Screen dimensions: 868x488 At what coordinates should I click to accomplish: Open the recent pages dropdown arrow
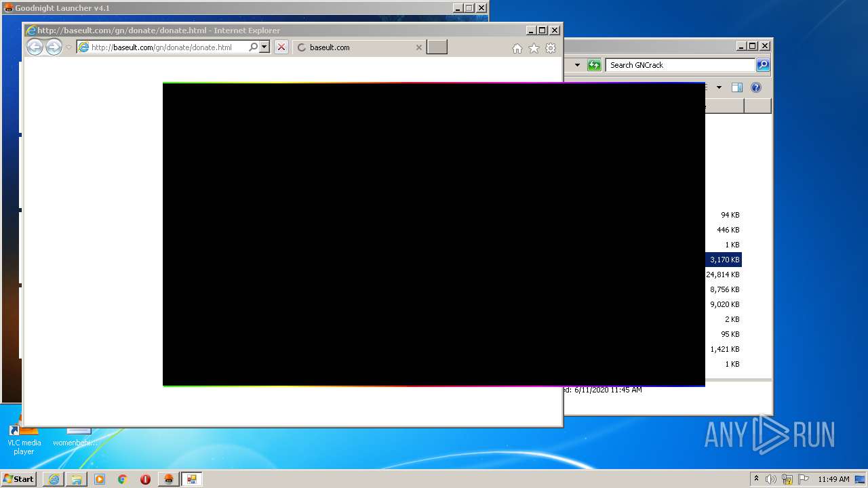click(x=68, y=47)
